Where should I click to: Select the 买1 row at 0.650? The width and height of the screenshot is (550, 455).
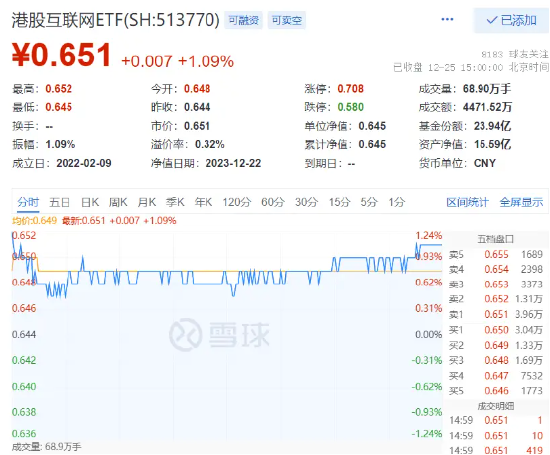point(496,330)
